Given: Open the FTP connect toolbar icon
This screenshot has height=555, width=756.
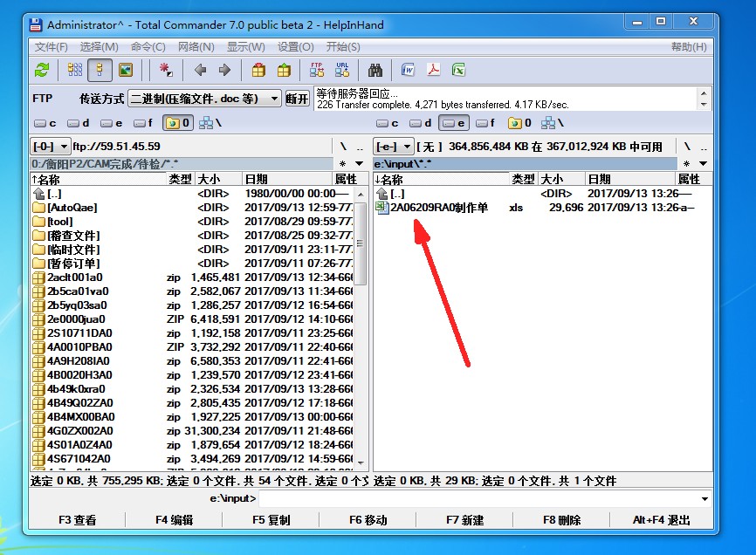Looking at the screenshot, I should tap(317, 71).
